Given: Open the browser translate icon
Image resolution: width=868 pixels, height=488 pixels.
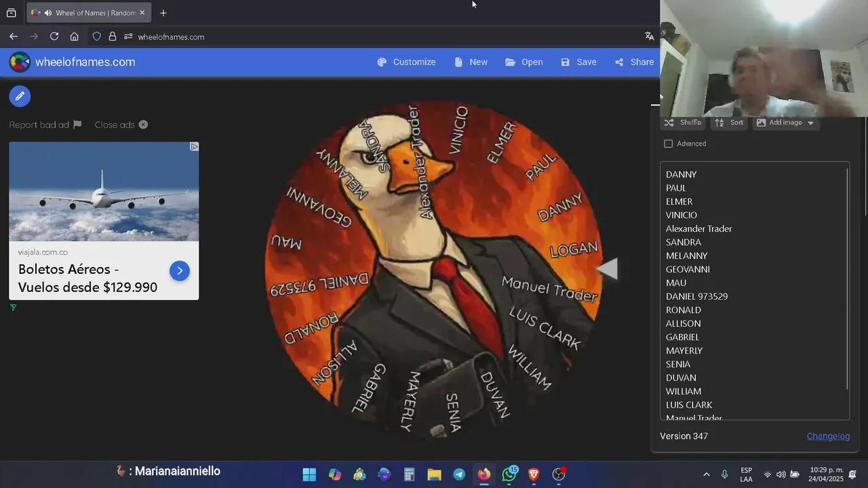Looking at the screenshot, I should pos(649,37).
